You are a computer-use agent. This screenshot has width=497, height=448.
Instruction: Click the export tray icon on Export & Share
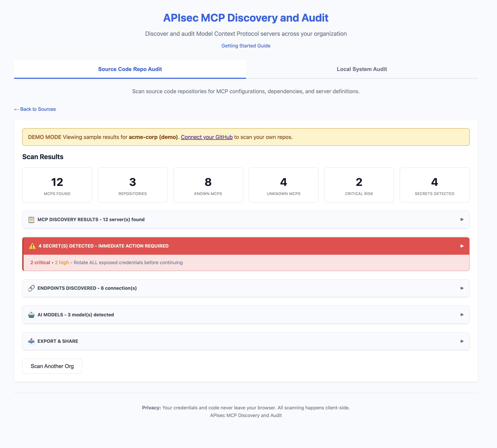(x=31, y=341)
